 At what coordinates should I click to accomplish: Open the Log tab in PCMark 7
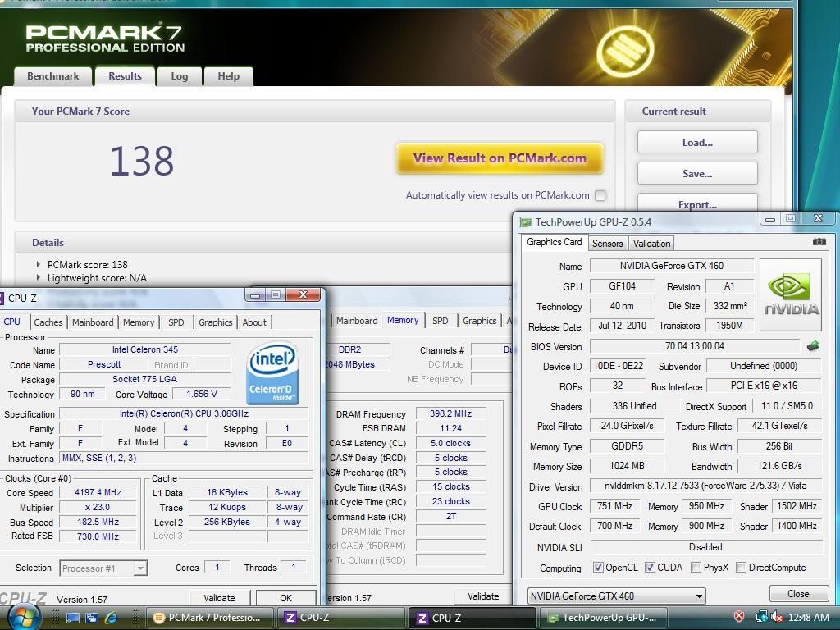click(180, 76)
